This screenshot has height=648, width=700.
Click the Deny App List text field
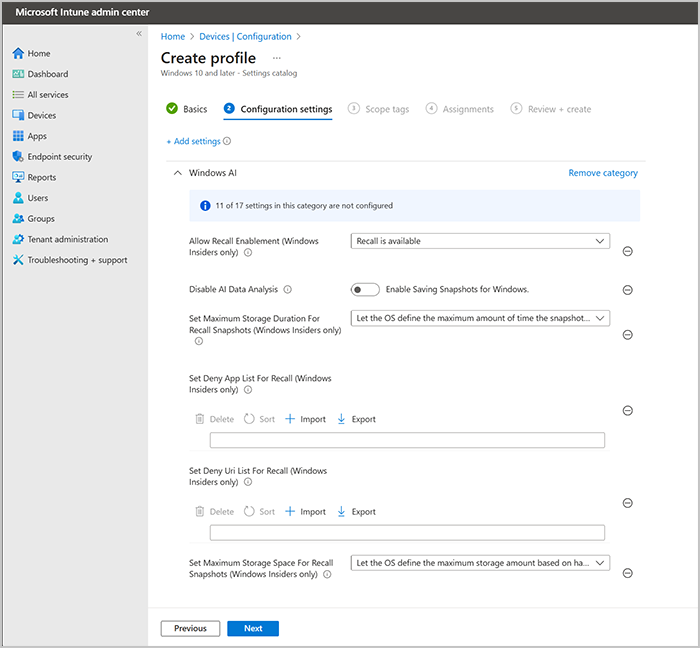(x=407, y=440)
